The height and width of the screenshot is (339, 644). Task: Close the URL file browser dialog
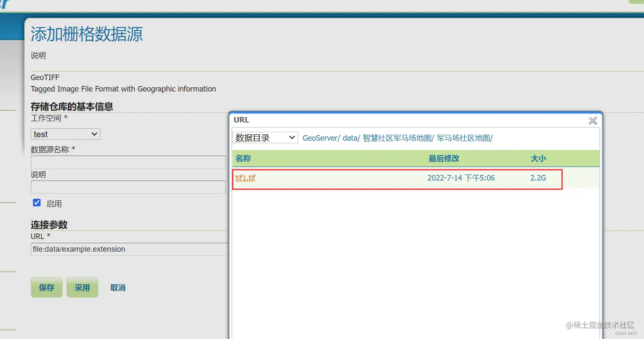[x=592, y=121]
